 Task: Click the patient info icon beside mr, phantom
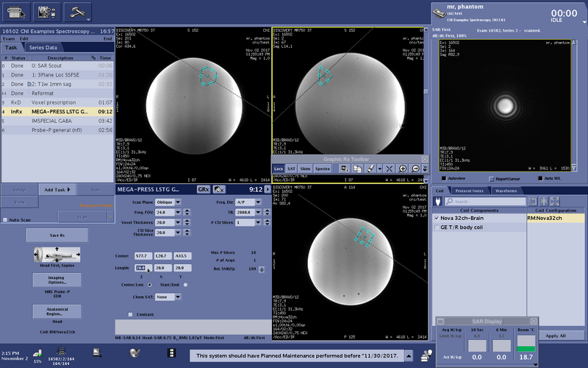pos(439,13)
